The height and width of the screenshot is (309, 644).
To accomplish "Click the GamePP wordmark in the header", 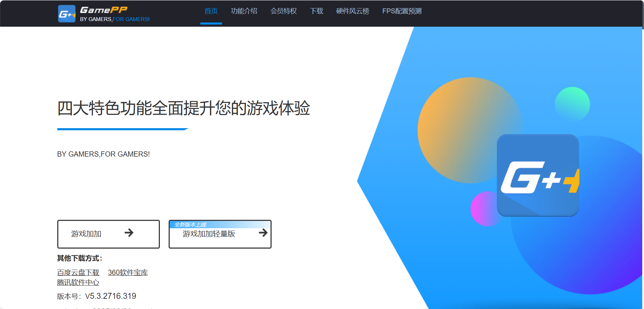I will (104, 10).
